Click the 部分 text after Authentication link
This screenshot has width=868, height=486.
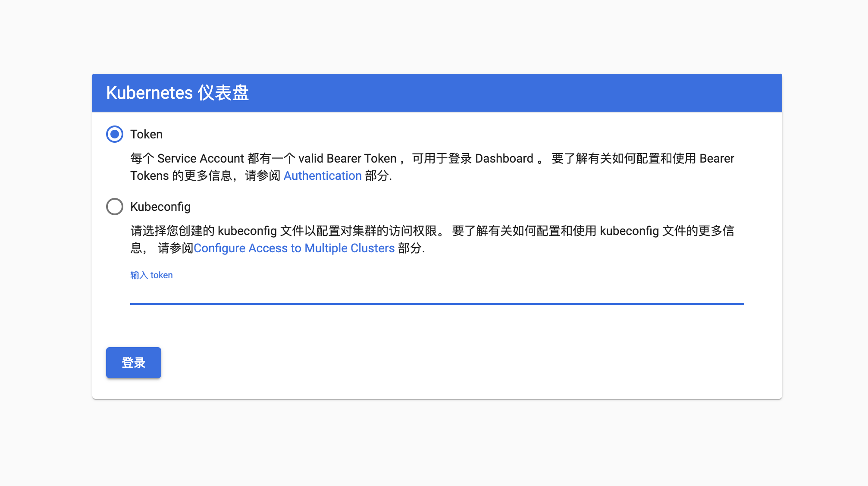(377, 176)
